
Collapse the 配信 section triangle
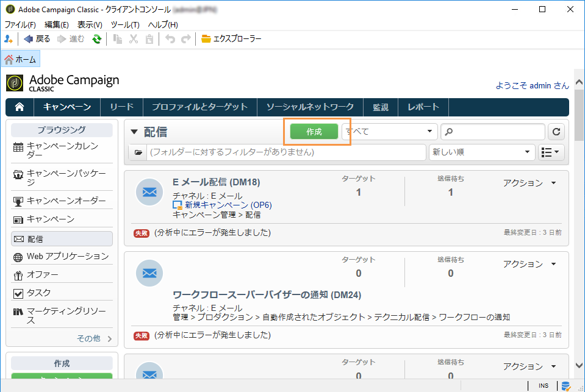click(x=134, y=132)
